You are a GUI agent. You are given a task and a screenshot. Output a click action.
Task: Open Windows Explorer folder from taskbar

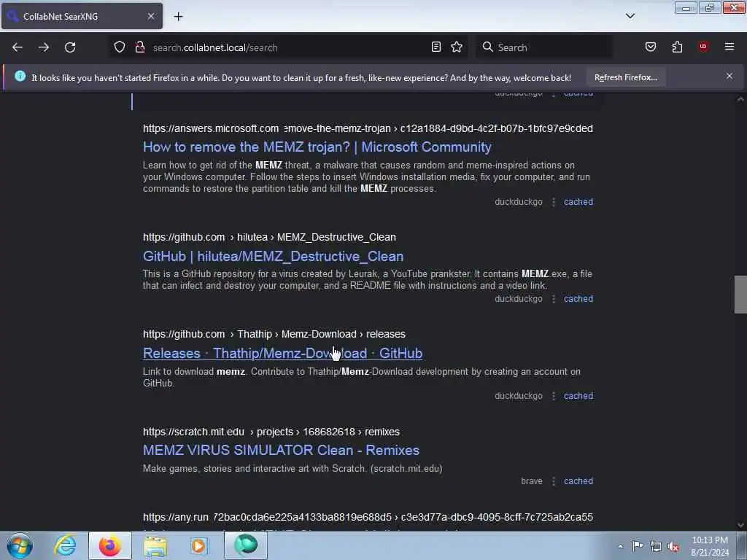155,545
